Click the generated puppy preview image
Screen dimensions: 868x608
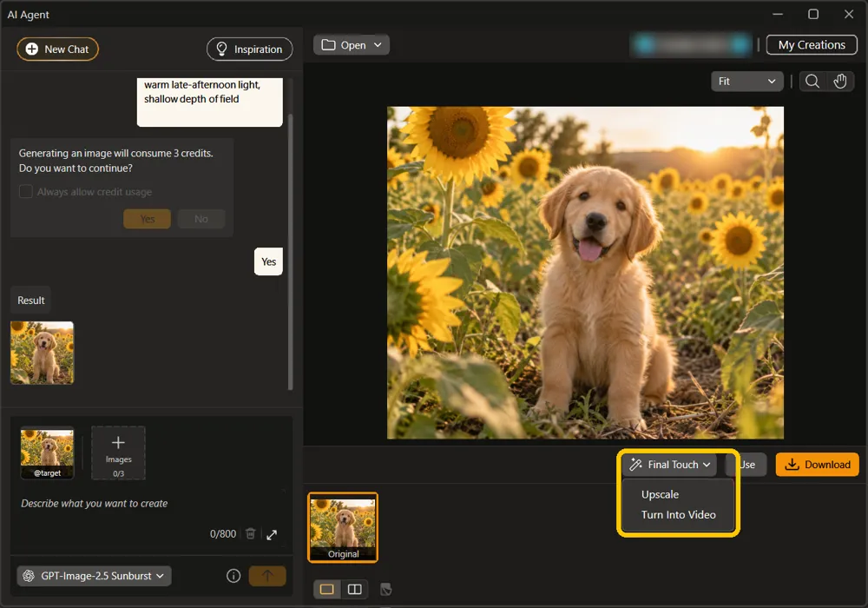585,273
